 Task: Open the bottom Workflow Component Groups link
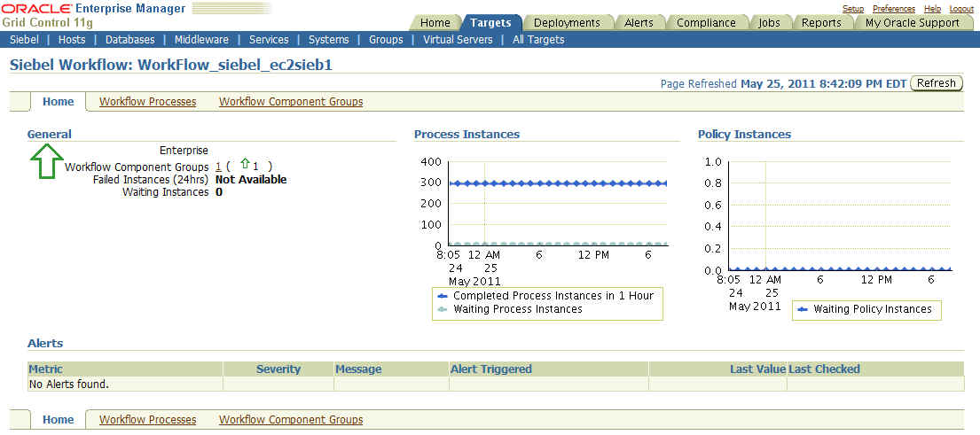pos(291,419)
